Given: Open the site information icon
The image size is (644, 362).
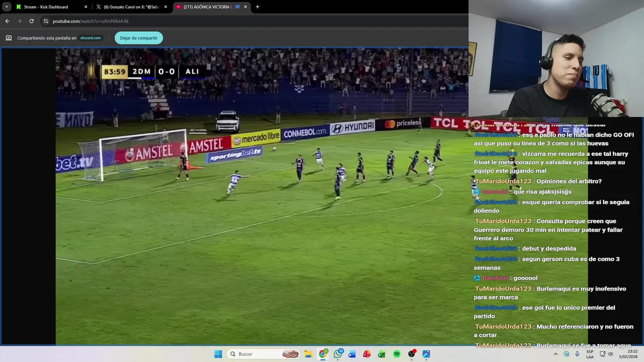Looking at the screenshot, I should (46, 21).
